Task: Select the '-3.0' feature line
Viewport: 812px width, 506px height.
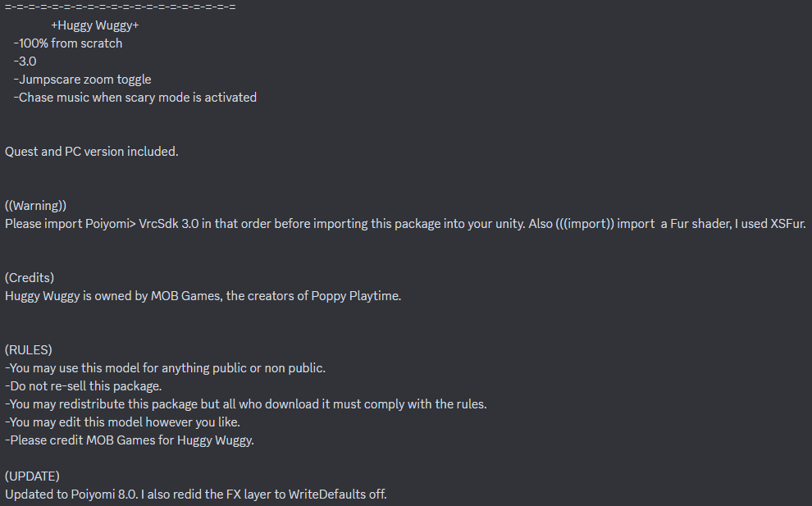Action: (x=25, y=62)
